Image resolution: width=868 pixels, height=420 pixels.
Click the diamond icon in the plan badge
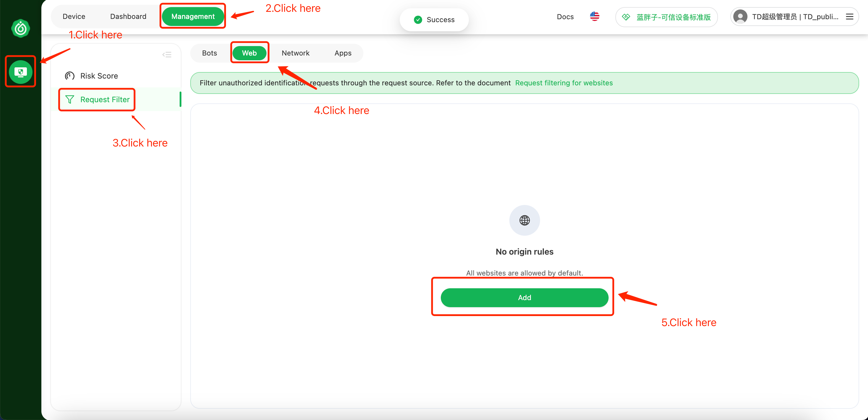coord(626,17)
